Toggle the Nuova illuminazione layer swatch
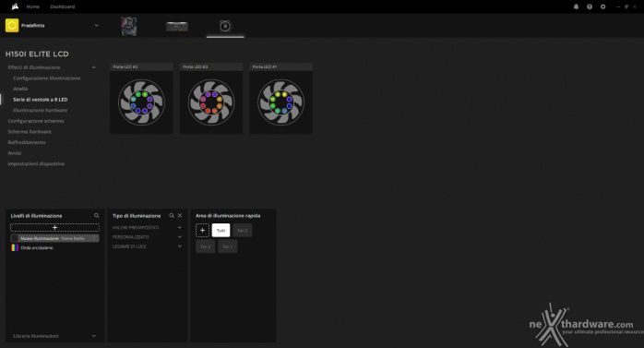 tap(15, 238)
